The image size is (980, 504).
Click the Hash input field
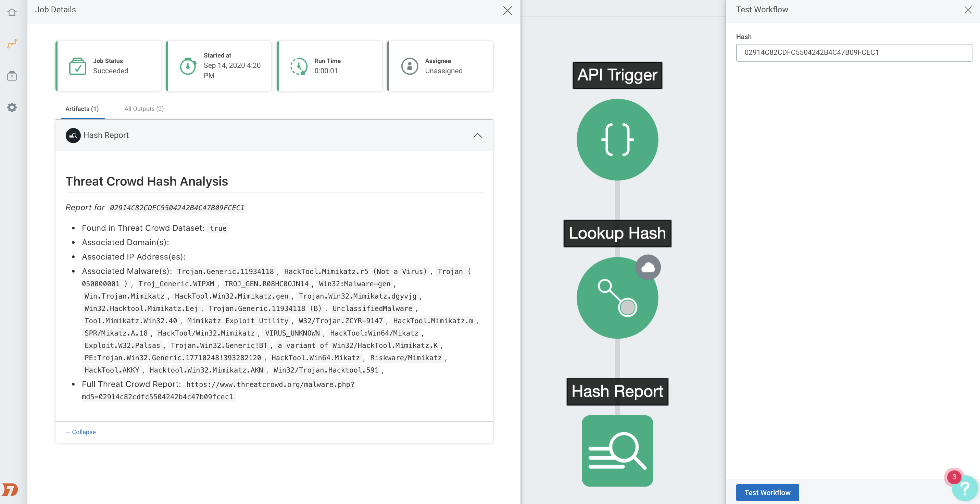854,52
